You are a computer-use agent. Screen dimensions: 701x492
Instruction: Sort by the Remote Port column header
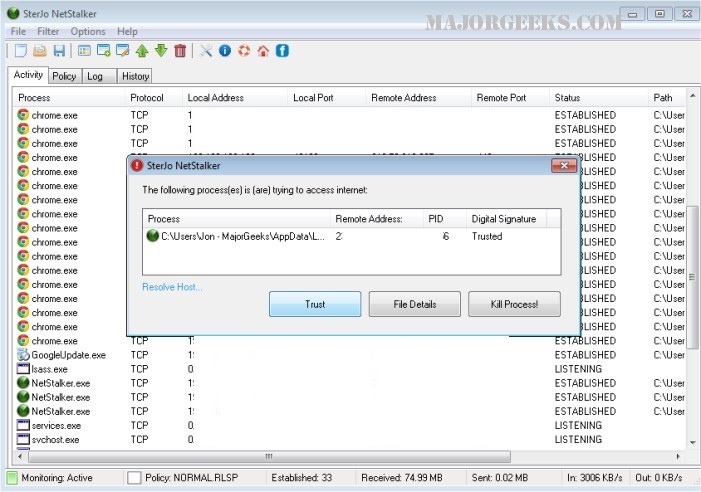pos(510,98)
